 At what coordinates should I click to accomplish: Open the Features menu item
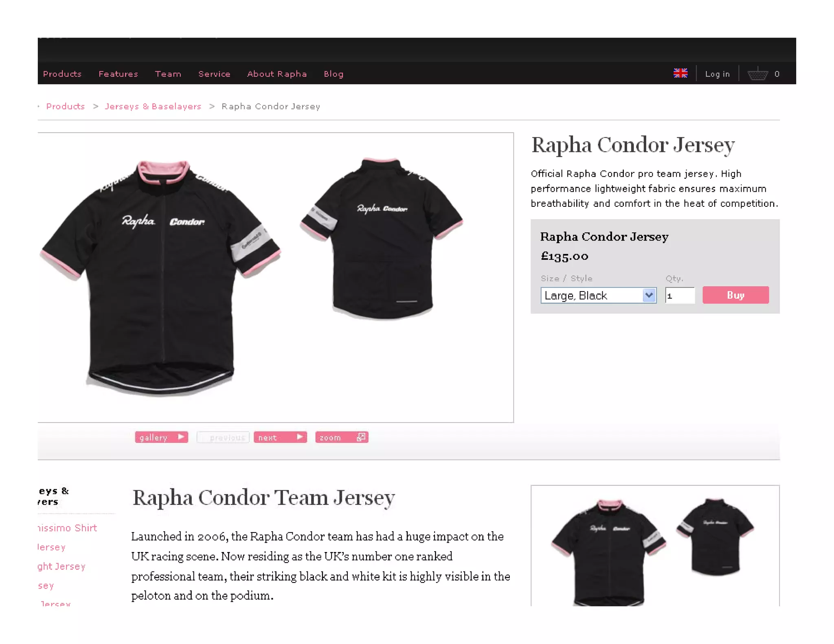click(x=118, y=74)
